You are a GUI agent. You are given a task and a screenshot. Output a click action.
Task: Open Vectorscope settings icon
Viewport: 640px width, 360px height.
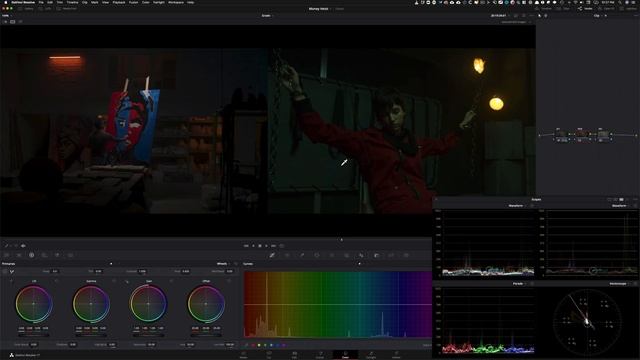point(635,283)
